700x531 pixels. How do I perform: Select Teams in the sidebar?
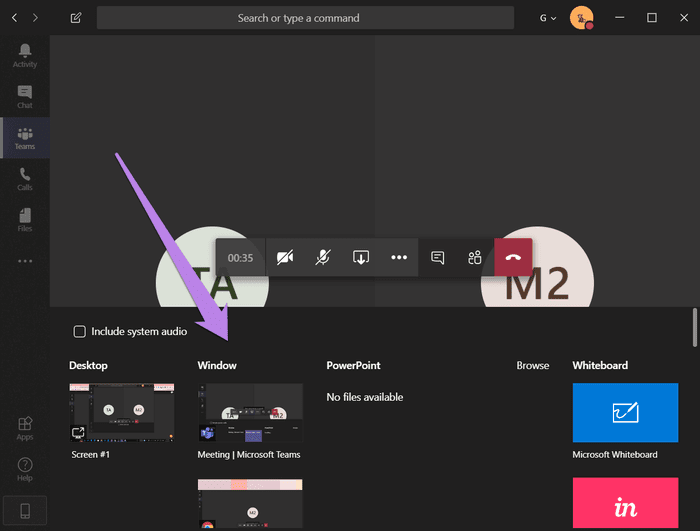(x=25, y=138)
